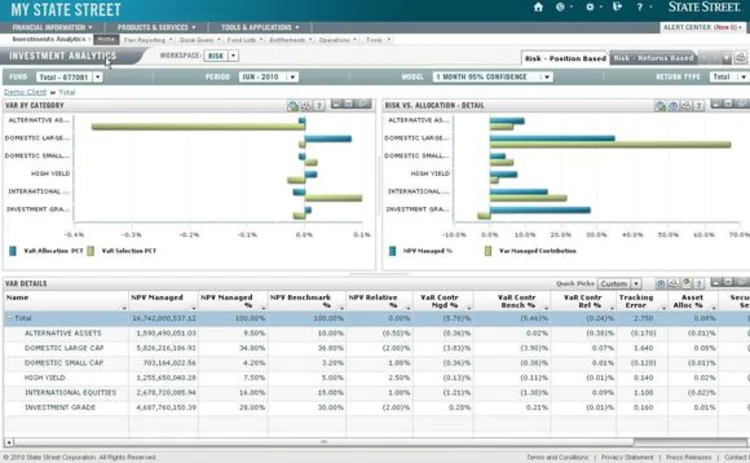Select the ALTERNATIVE ASSETS row name

click(63, 333)
